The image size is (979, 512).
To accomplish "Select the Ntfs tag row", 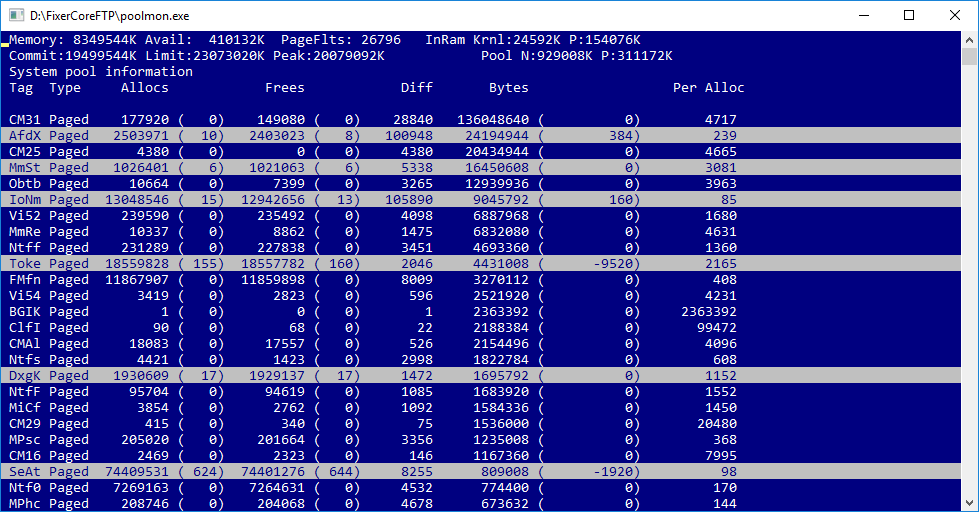I will coord(481,360).
